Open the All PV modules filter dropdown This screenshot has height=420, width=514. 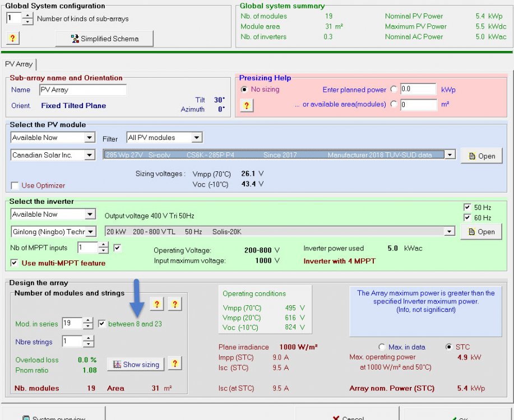(x=196, y=138)
